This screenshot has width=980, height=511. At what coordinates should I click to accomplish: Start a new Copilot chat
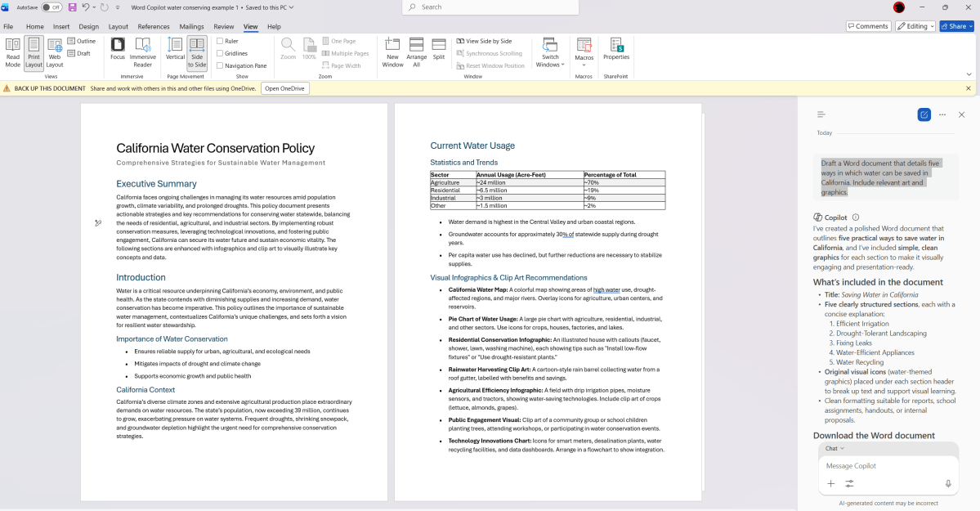tap(924, 114)
